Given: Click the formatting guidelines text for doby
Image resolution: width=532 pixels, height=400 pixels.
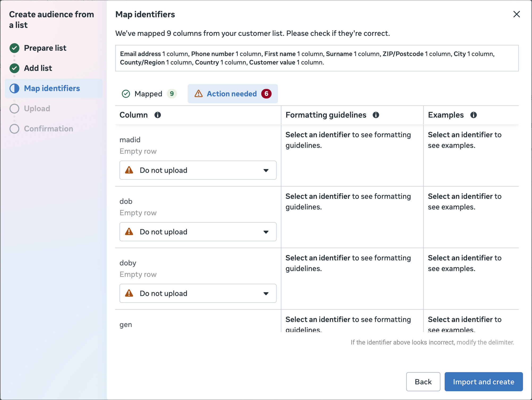Looking at the screenshot, I should [x=348, y=263].
